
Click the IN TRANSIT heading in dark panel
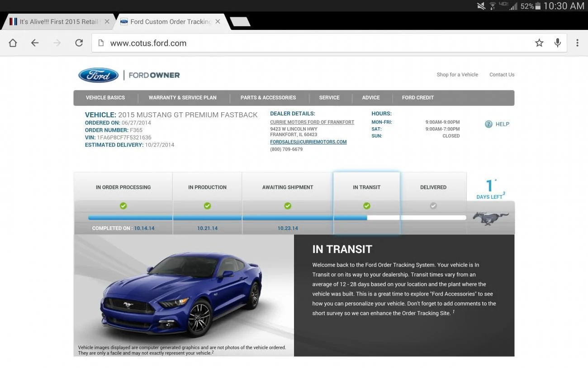coord(342,249)
